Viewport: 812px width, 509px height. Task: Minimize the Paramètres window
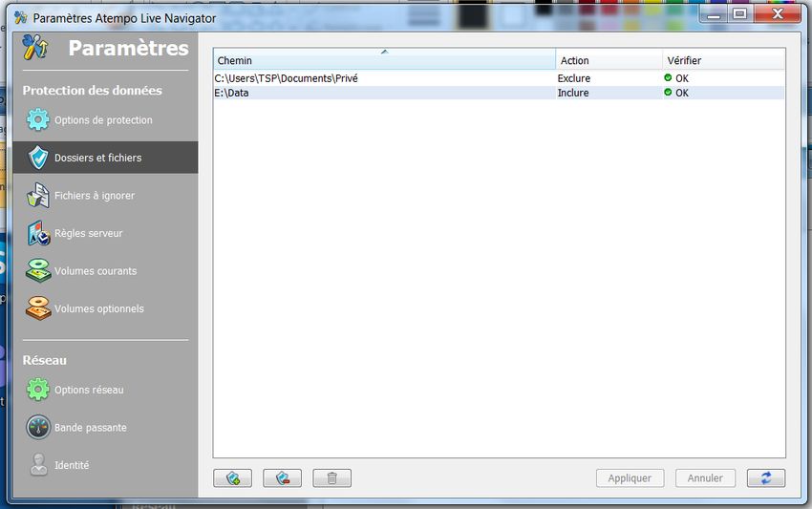click(x=714, y=14)
